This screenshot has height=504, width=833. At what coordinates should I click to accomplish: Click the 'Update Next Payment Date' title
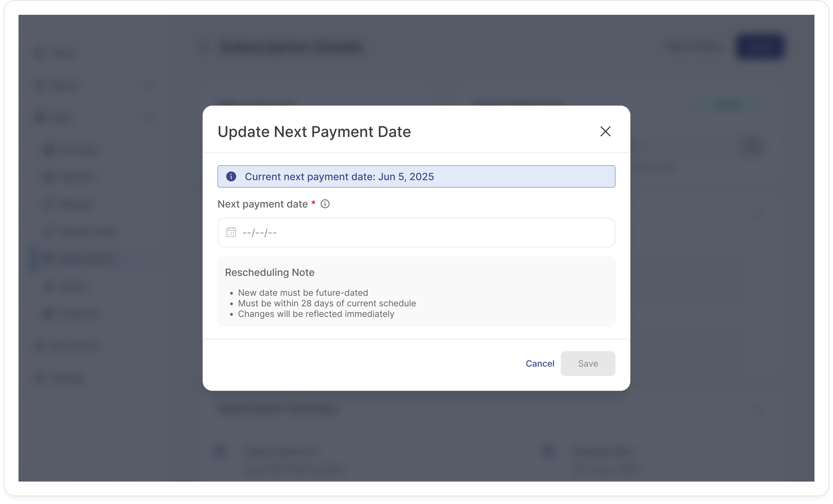(x=314, y=131)
